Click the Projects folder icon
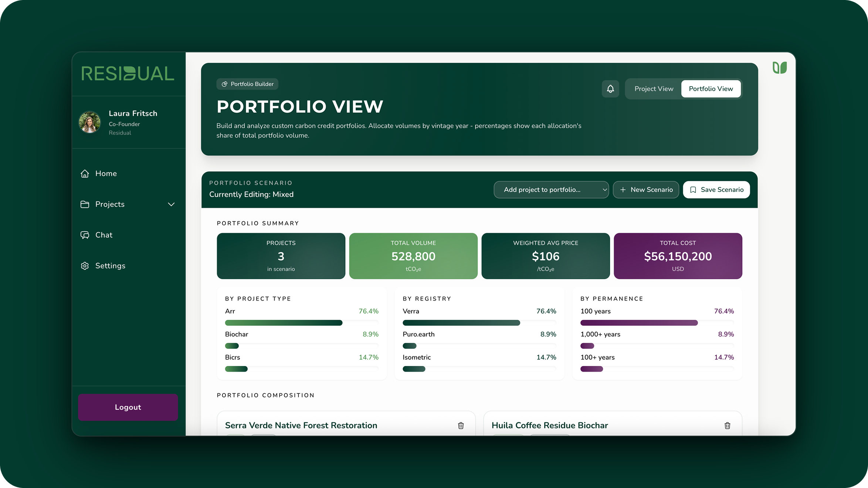868x488 pixels. (85, 204)
